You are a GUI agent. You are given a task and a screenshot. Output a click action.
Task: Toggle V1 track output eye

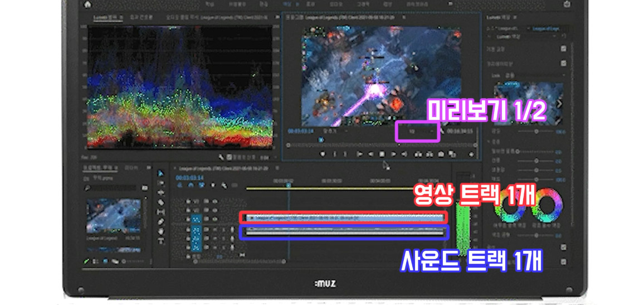click(x=214, y=219)
